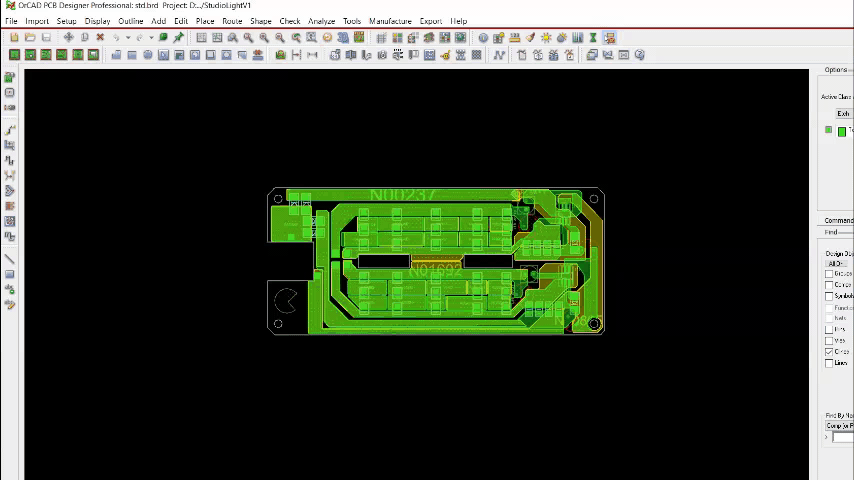Open the Find By Name type dropdown
Viewport: 854px width, 480px height.
(x=838, y=427)
